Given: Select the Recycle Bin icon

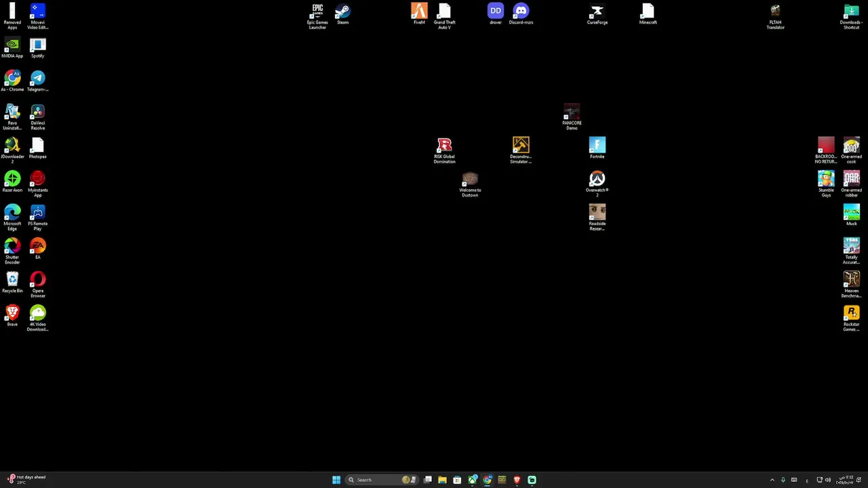Looking at the screenshot, I should 12,282.
